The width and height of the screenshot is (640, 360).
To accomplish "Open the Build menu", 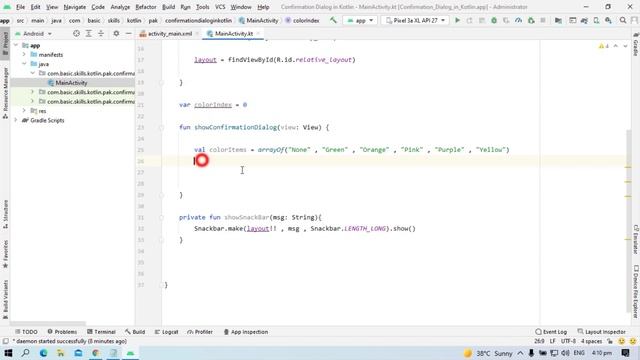I will coord(168,7).
